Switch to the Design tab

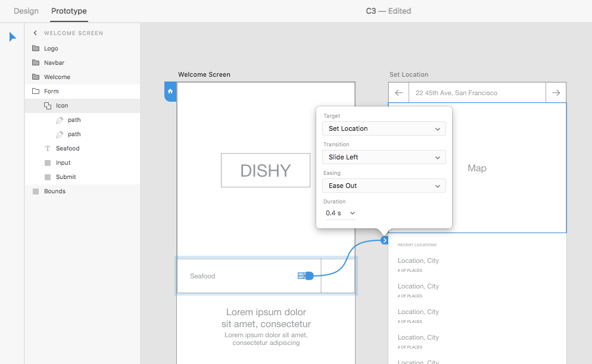26,11
